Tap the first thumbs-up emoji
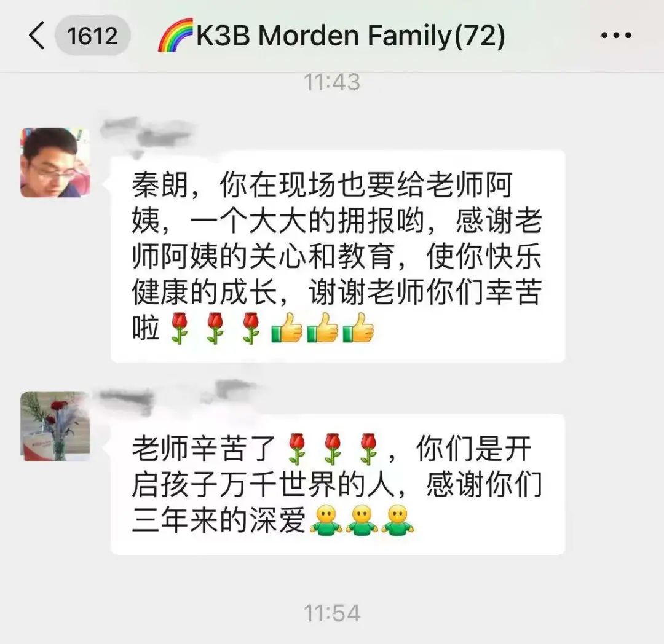 [x=287, y=328]
